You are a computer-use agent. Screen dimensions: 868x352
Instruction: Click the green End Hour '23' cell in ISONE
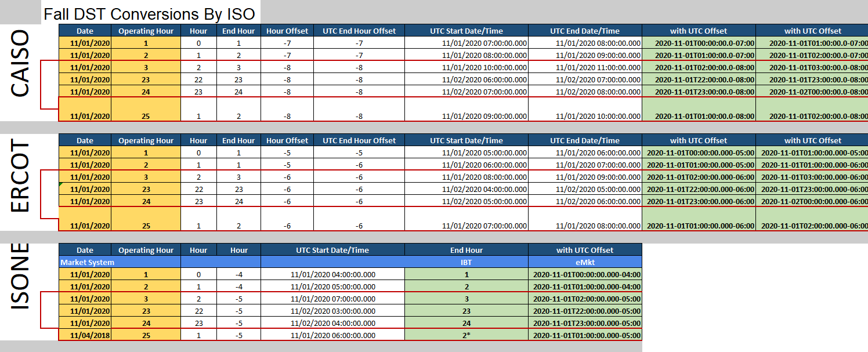click(x=466, y=311)
